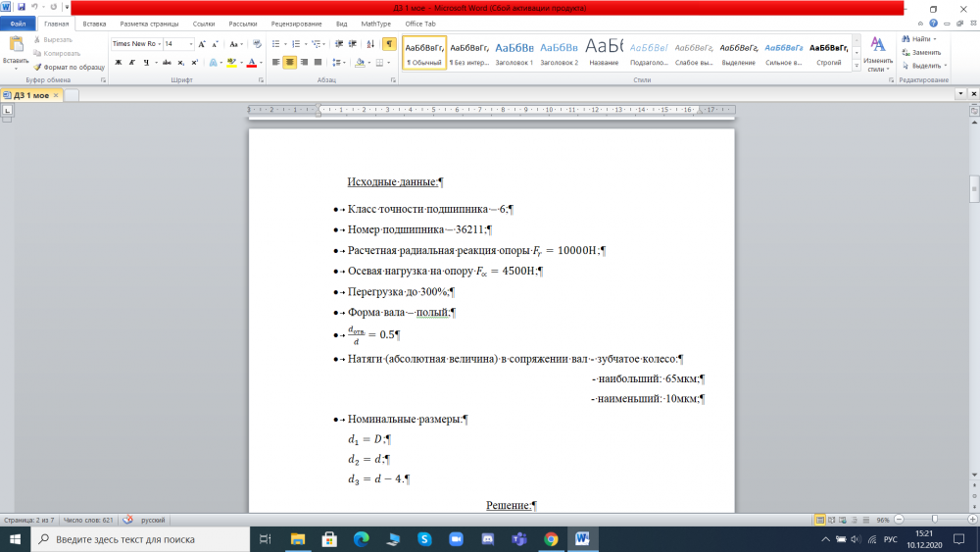Open the Times New Roman font dropdown
980x552 pixels.
click(134, 44)
